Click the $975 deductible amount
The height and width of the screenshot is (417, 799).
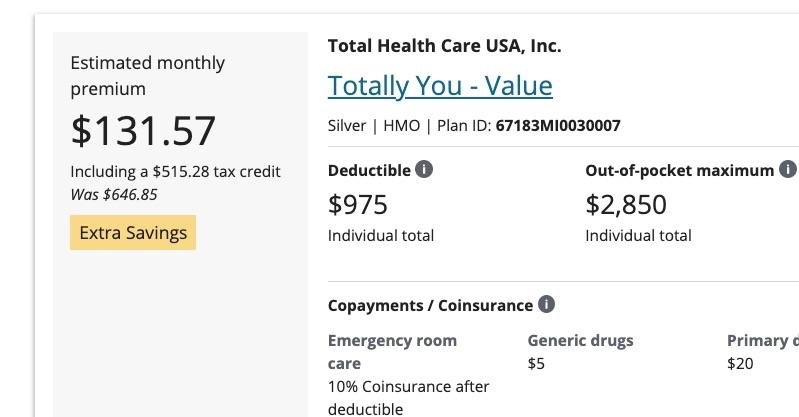point(358,205)
